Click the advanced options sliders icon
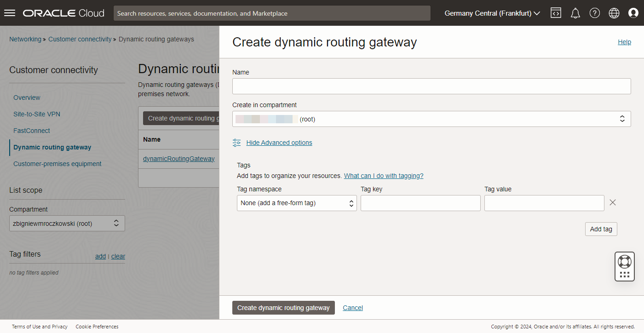 pos(237,143)
